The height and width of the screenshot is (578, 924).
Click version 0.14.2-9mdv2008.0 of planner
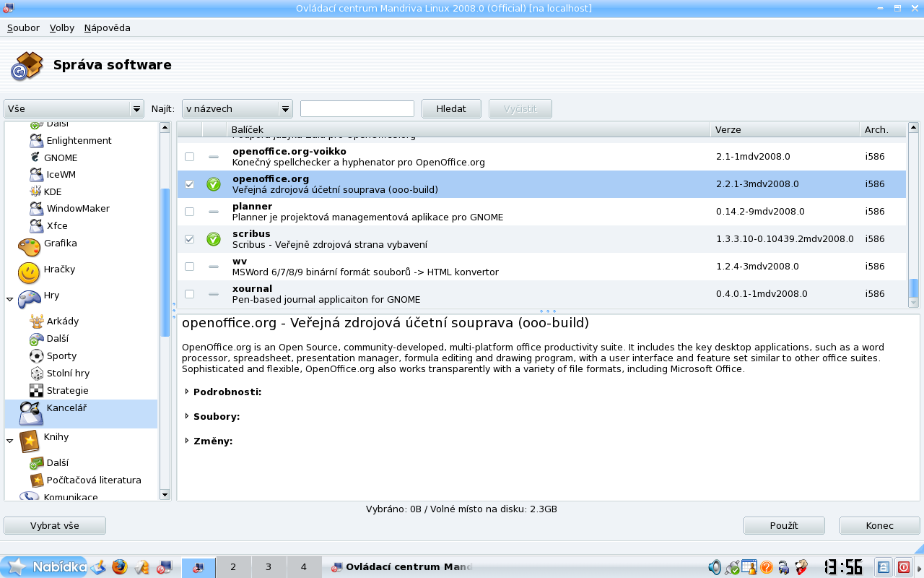[x=760, y=212]
